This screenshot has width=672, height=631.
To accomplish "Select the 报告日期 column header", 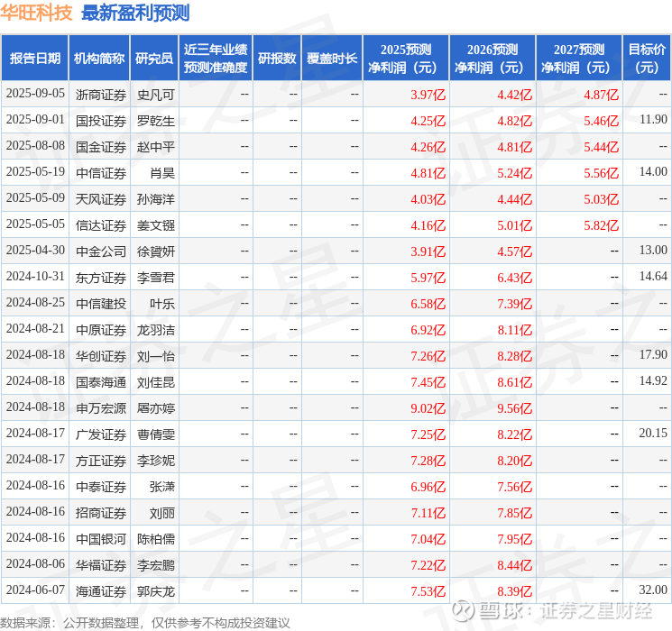I will click(x=34, y=59).
